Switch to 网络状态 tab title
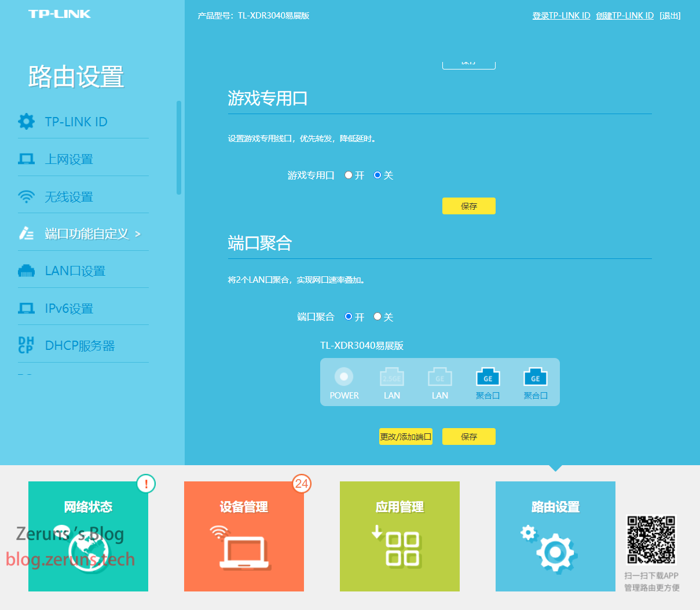The image size is (700, 610). (88, 507)
